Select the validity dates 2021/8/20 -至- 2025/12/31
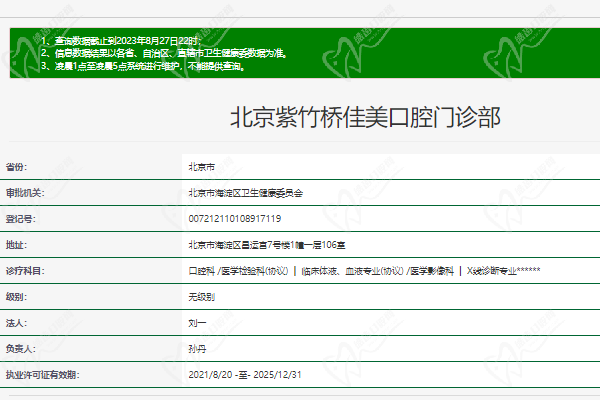This screenshot has height=400, width=600. tap(245, 375)
